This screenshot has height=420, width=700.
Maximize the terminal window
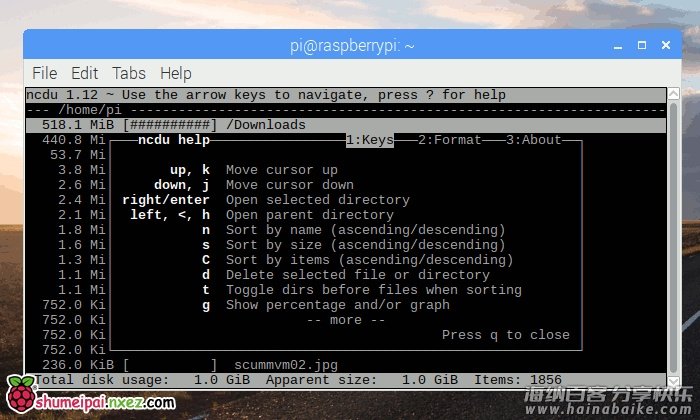pos(638,45)
